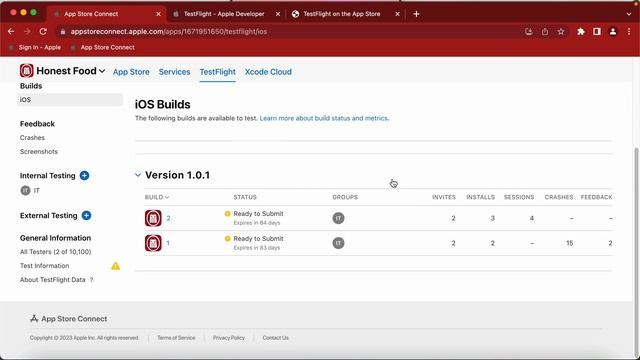Click the App Store Connect footer logo
This screenshot has height=360, width=640.
tap(34, 319)
